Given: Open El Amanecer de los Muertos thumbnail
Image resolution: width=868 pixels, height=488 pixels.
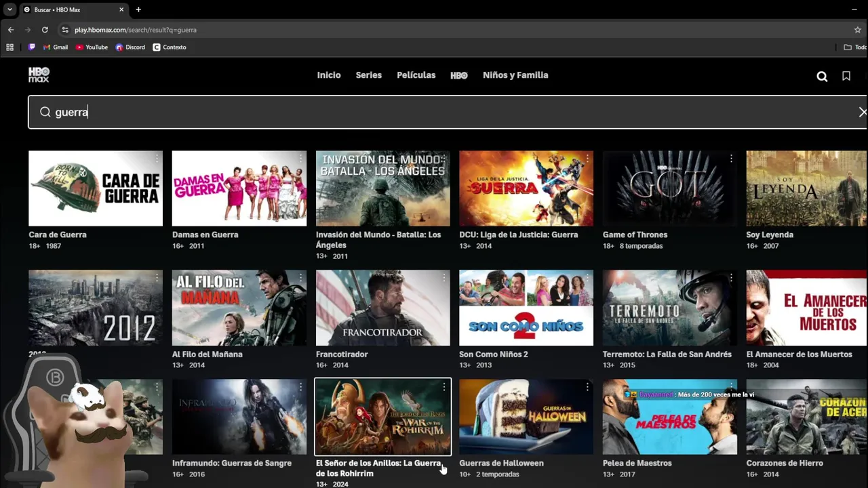Looking at the screenshot, I should pyautogui.click(x=806, y=308).
